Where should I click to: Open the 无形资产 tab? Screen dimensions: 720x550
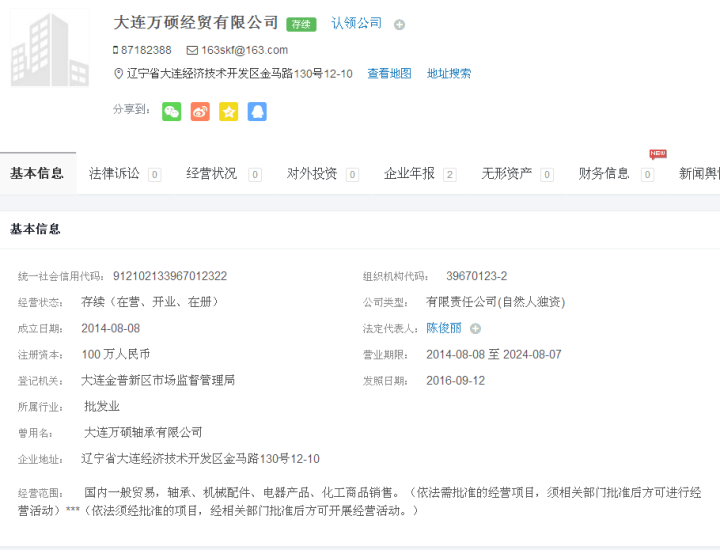506,173
